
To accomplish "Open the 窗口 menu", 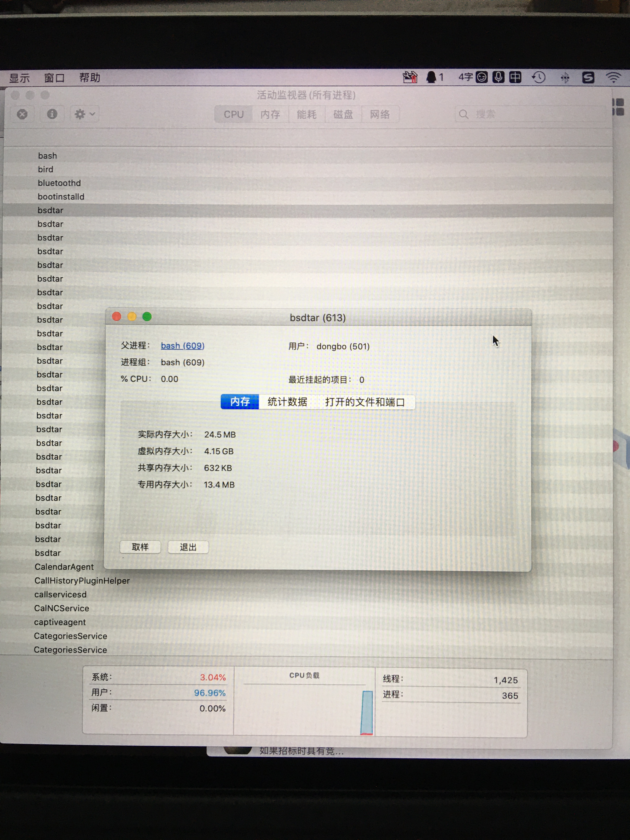I will (x=54, y=78).
